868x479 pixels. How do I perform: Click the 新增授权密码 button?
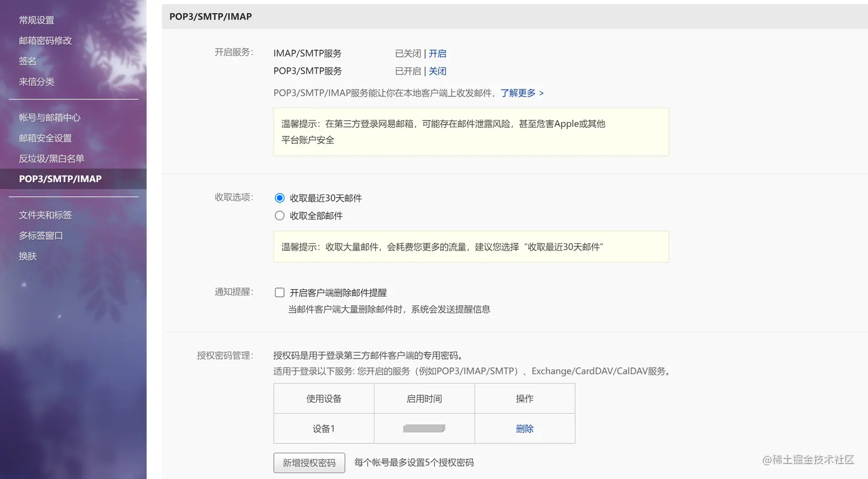point(309,462)
